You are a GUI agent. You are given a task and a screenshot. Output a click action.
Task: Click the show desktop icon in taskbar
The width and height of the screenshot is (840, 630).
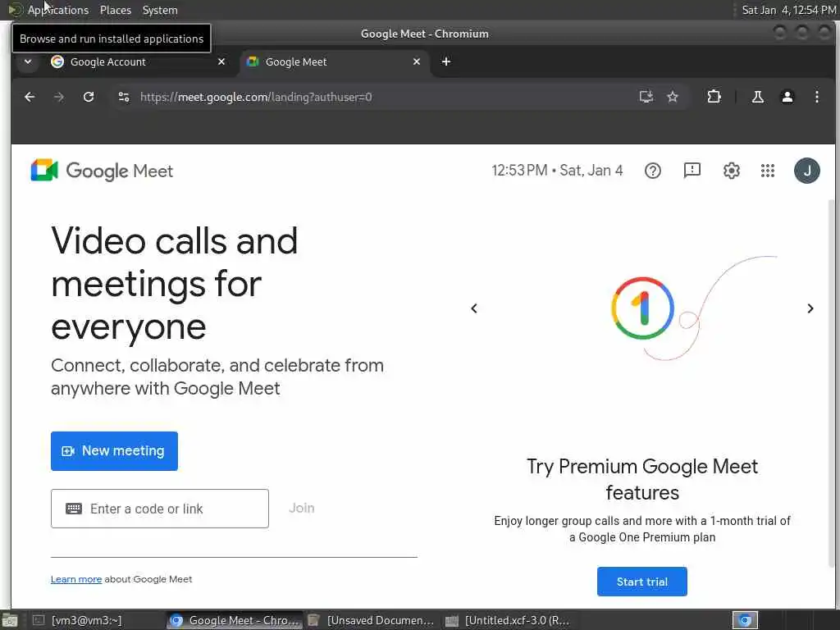click(10, 620)
